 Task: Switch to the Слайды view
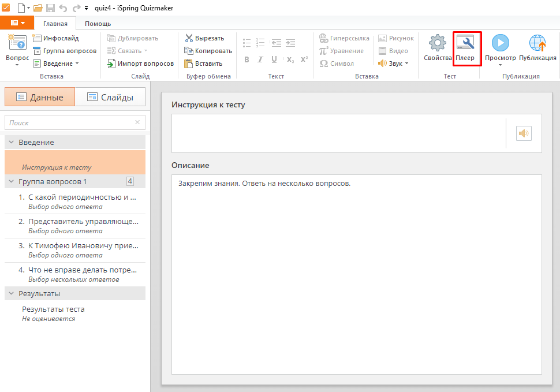(110, 97)
